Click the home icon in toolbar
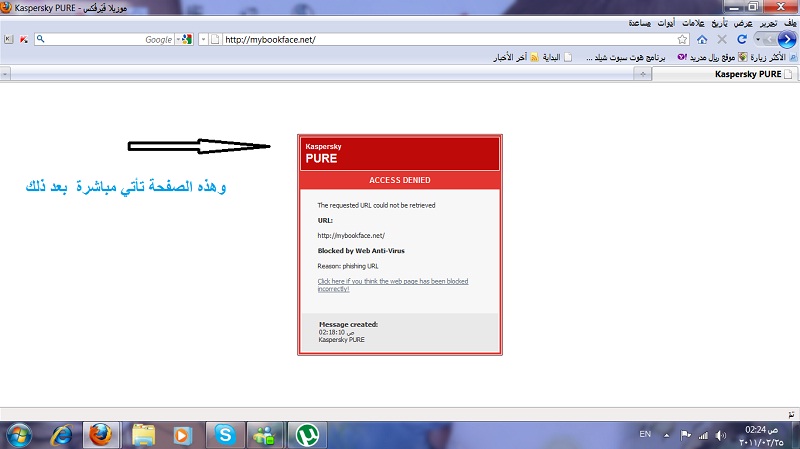The height and width of the screenshot is (449, 800). click(701, 39)
